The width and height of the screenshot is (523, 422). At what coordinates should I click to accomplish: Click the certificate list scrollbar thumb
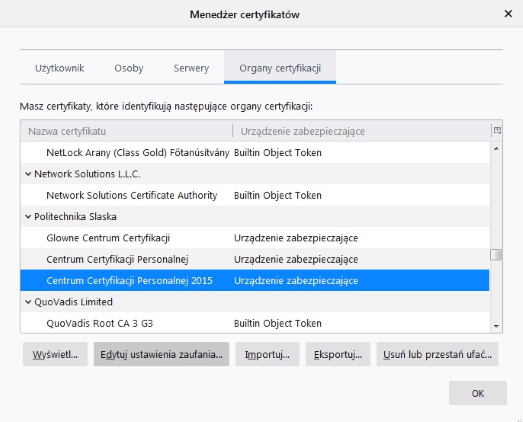point(496,255)
